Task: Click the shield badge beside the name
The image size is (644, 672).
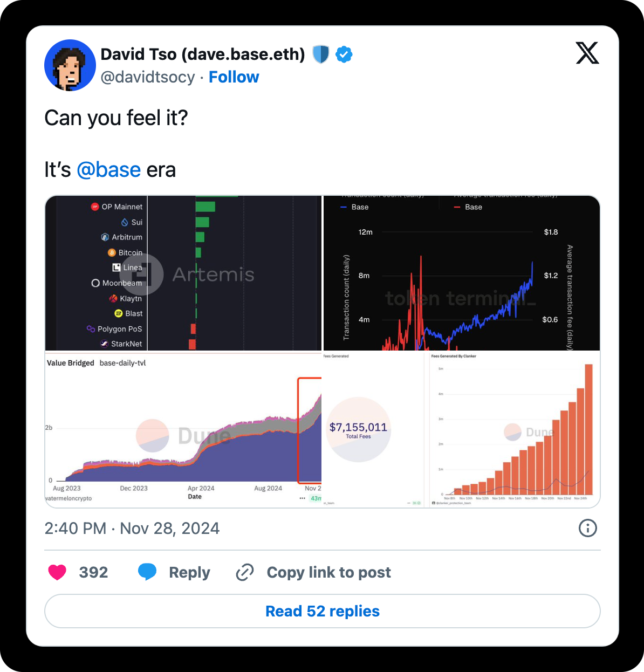Action: coord(321,54)
